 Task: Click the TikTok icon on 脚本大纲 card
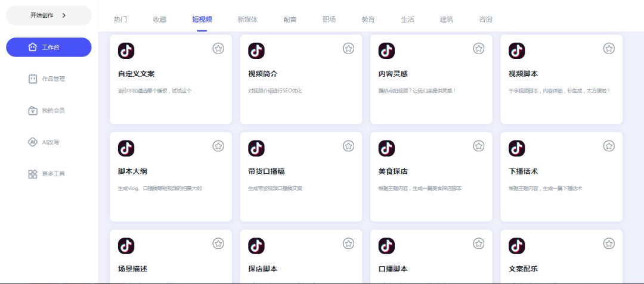[x=126, y=148]
